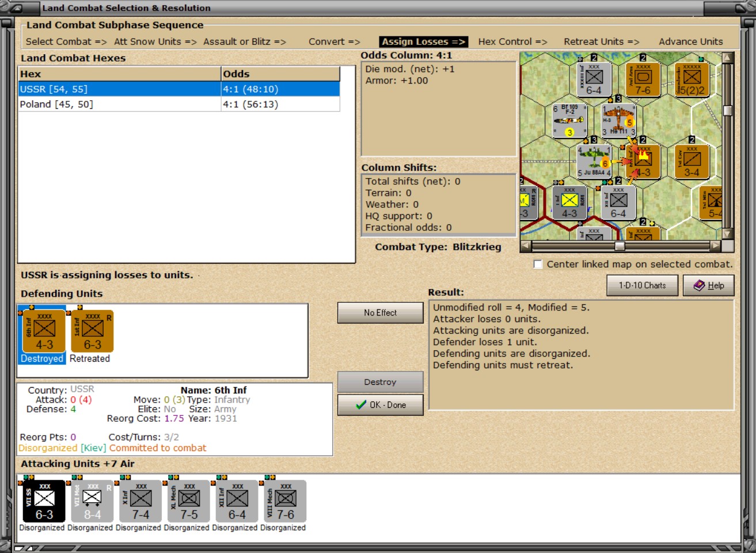The image size is (756, 553).
Task: Click the XII Inf 6-4 counter on map
Action: coord(618,203)
